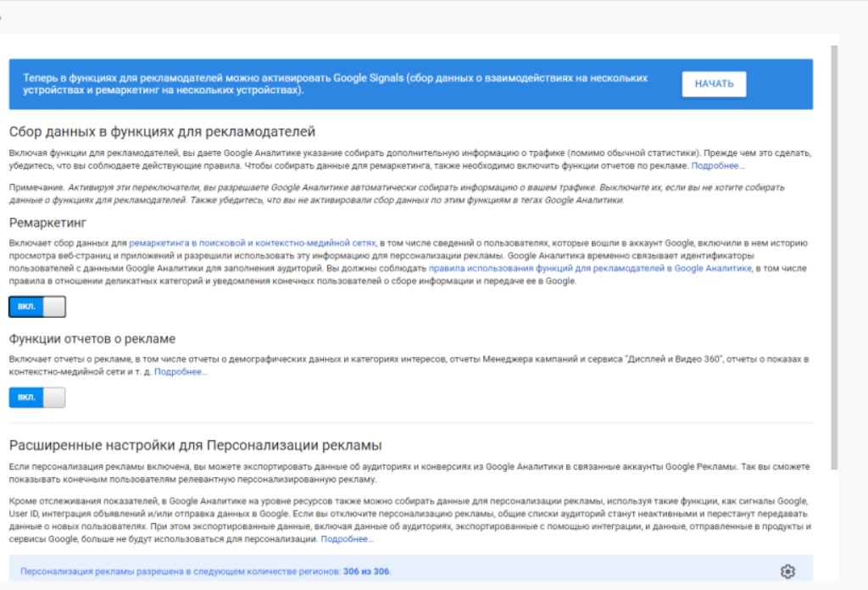868x590 pixels.
Task: Turn off Функции отчетов о рекламе toggle
Action: tap(37, 398)
